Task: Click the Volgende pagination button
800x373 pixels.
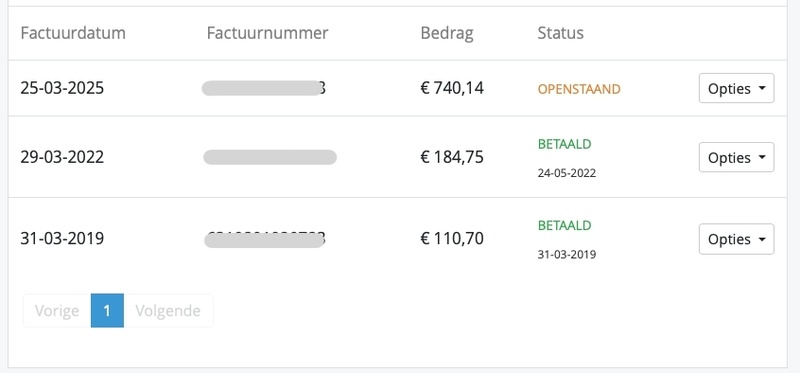Action: [x=168, y=310]
